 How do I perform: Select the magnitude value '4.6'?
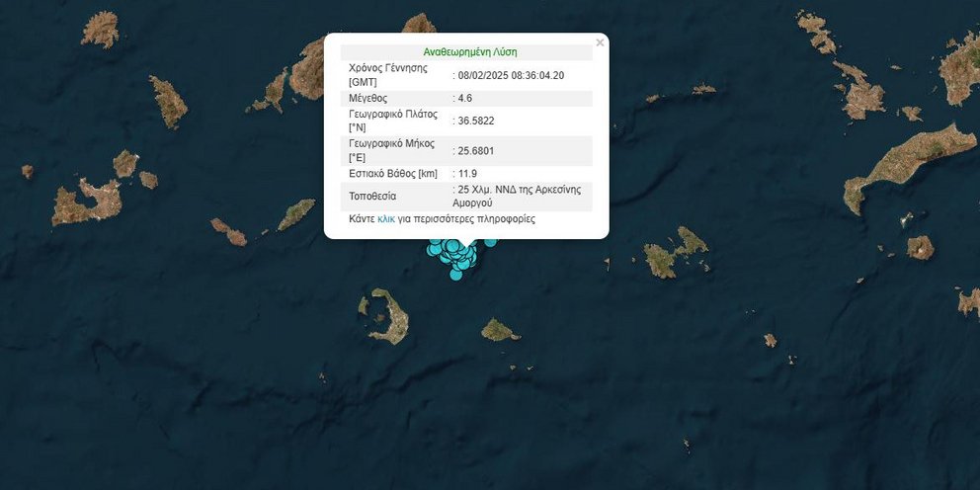(465, 98)
